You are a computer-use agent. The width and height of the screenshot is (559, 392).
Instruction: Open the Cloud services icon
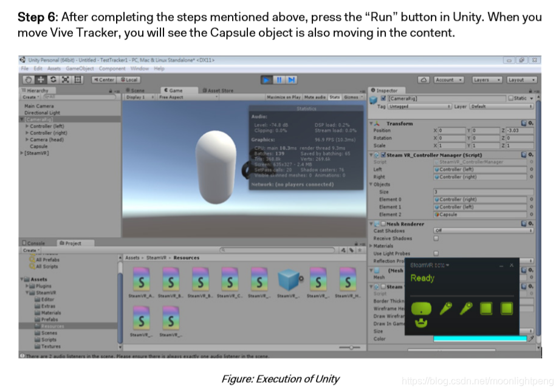(x=424, y=80)
